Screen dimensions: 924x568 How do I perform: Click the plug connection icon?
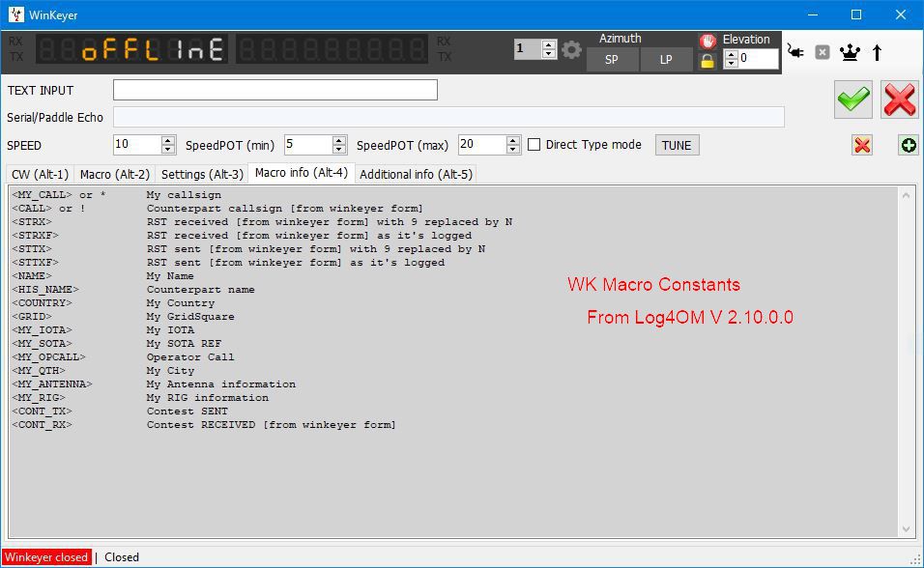(x=795, y=52)
